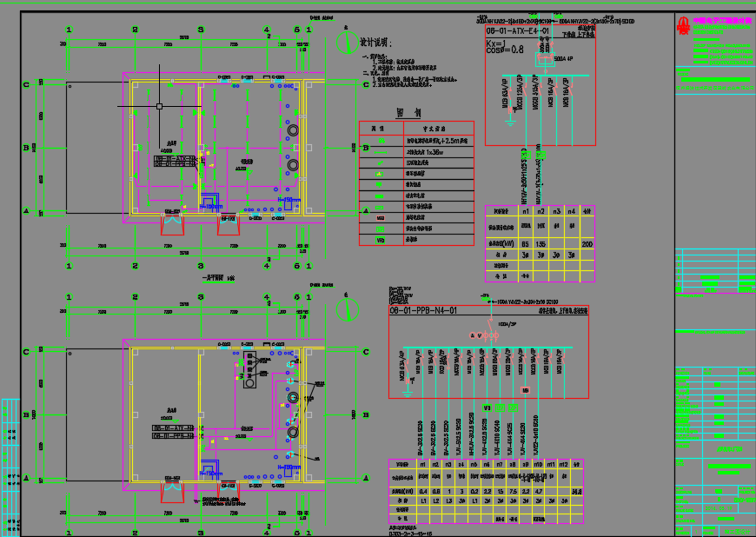
Task: Select the upper double-circle equipment in upper floor plan
Action: (x=293, y=130)
